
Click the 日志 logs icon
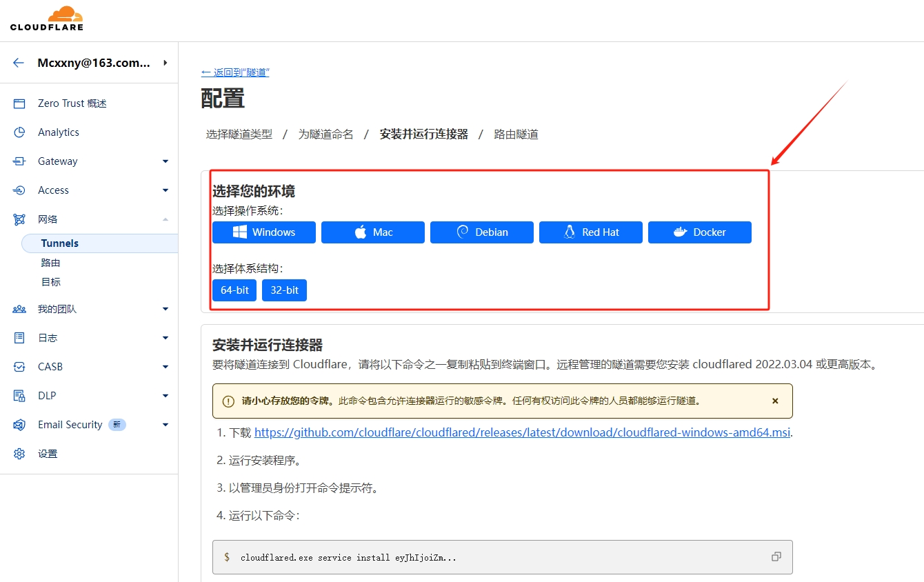(x=19, y=338)
